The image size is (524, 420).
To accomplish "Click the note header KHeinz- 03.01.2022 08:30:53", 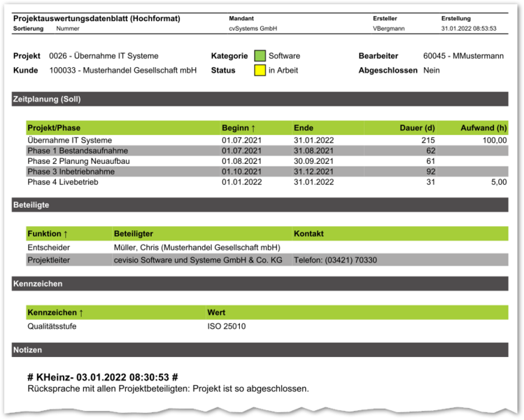I will coord(103,377).
